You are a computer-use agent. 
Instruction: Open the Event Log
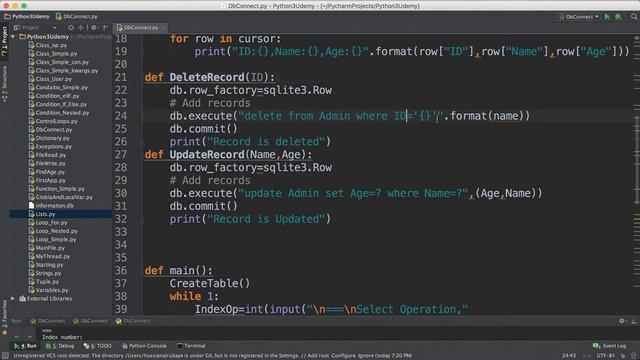(609, 346)
